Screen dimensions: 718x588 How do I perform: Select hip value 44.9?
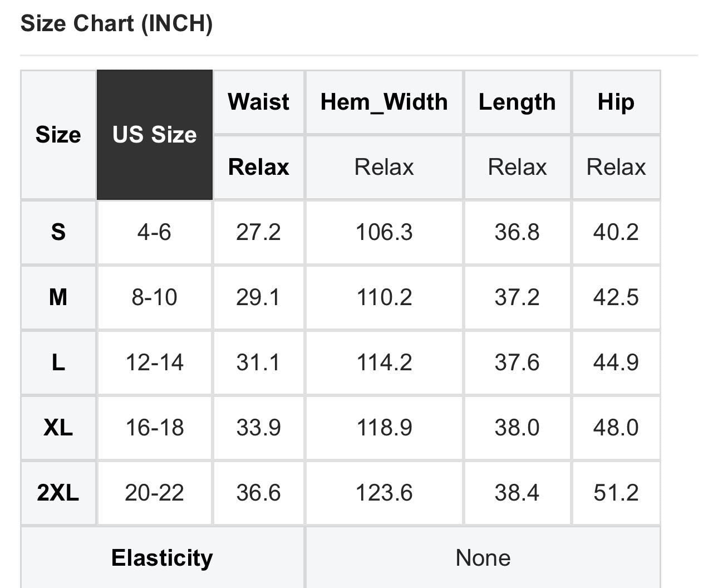616,362
